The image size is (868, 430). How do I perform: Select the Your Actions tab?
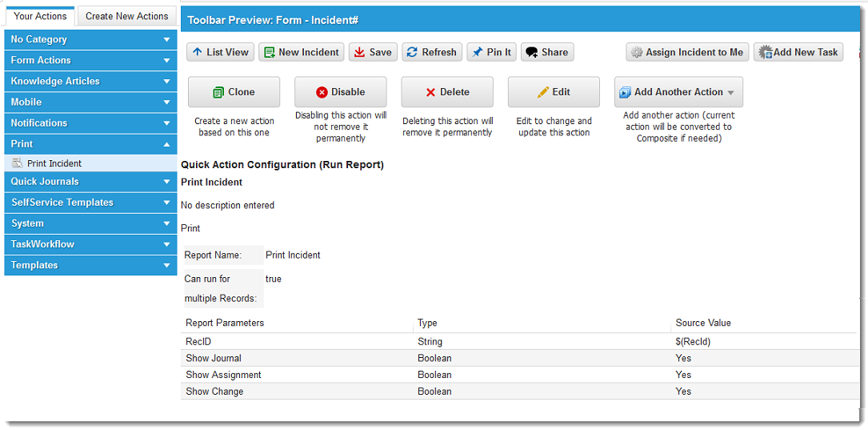pyautogui.click(x=40, y=16)
